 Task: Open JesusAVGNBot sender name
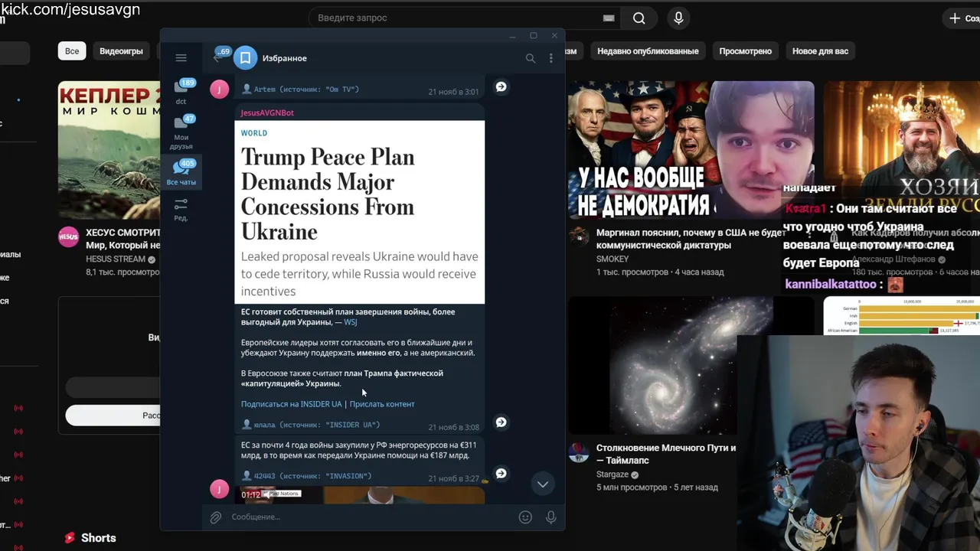click(267, 112)
